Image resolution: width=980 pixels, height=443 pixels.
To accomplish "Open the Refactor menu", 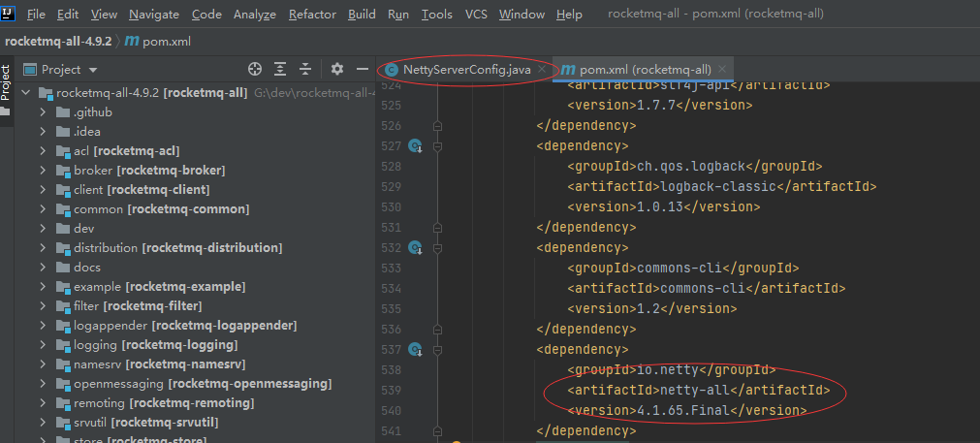I will point(312,14).
